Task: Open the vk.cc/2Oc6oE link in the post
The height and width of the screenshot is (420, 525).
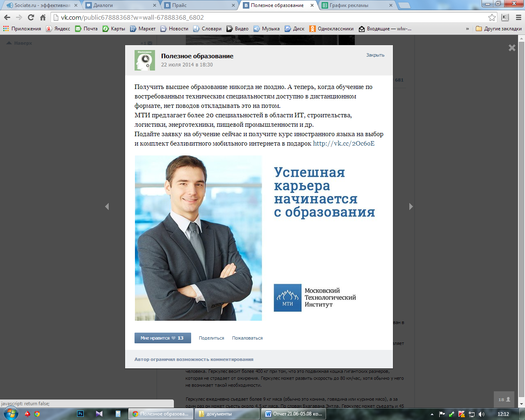Action: [344, 144]
